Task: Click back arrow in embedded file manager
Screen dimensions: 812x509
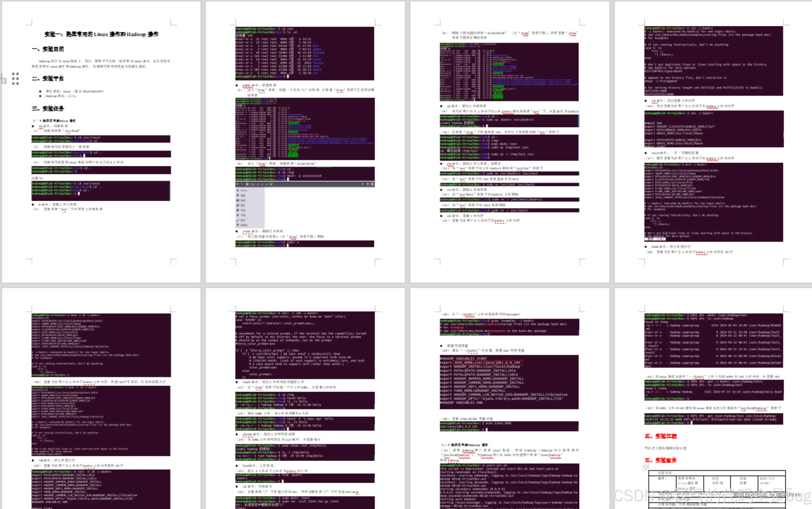Action: [x=237, y=184]
